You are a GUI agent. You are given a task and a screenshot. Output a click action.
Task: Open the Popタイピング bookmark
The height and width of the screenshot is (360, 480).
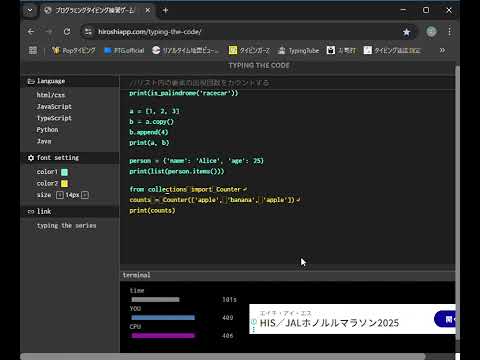point(74,50)
